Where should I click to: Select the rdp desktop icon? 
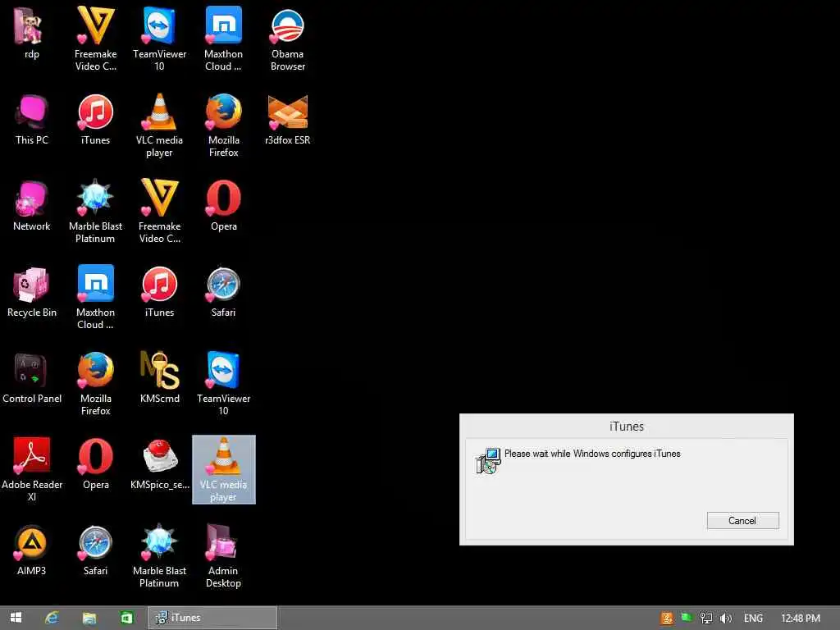click(x=32, y=34)
